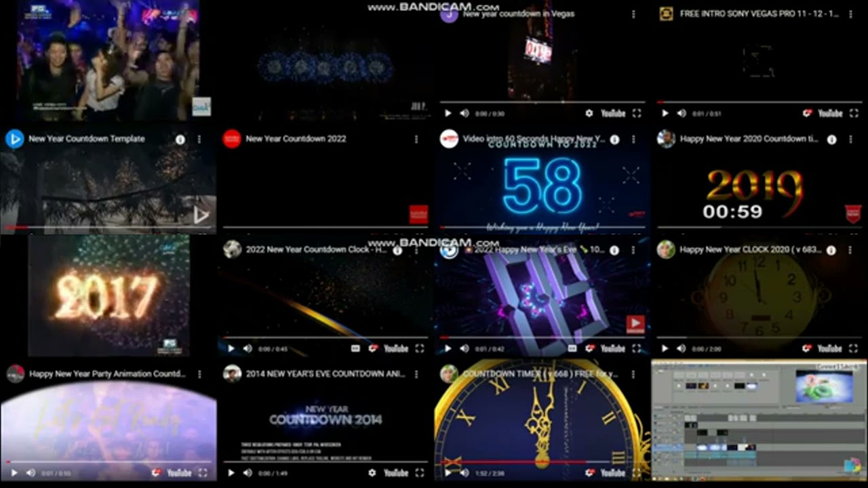Enter fullscreen on 2014 NEW YEAR'S EVE COUNTDOWN video
This screenshot has height=488, width=868.
coord(420,472)
